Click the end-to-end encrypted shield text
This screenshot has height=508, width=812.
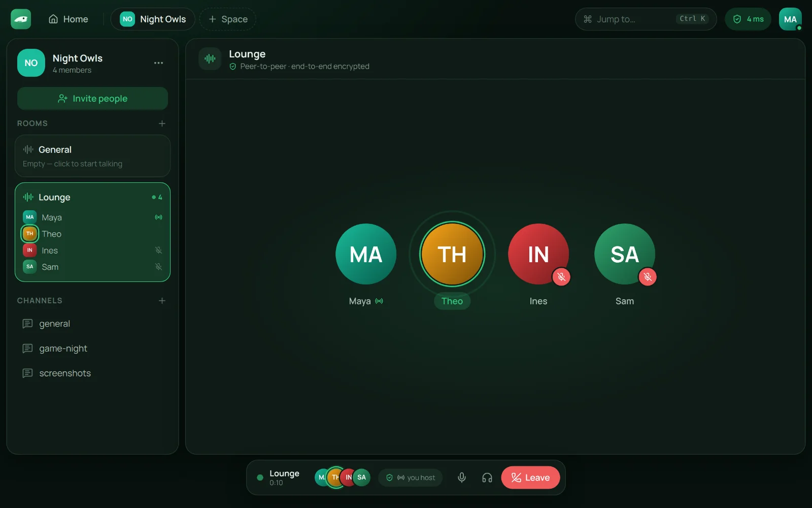click(299, 67)
